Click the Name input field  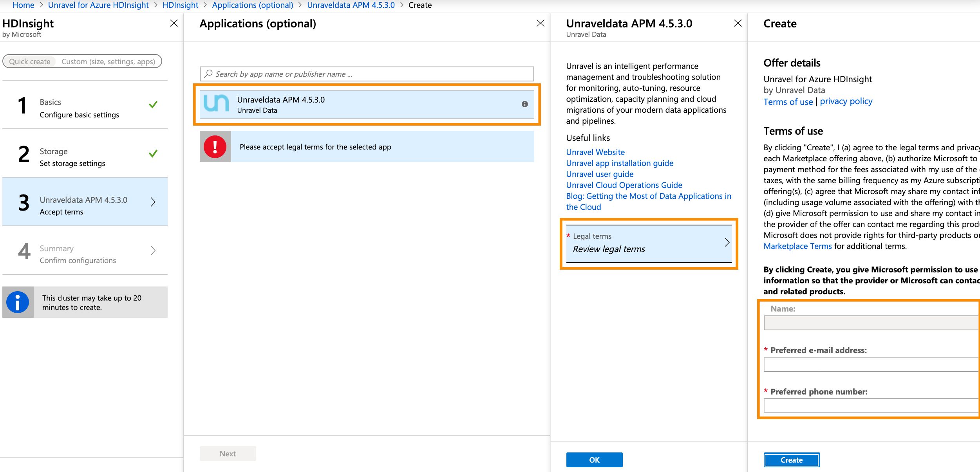point(872,323)
